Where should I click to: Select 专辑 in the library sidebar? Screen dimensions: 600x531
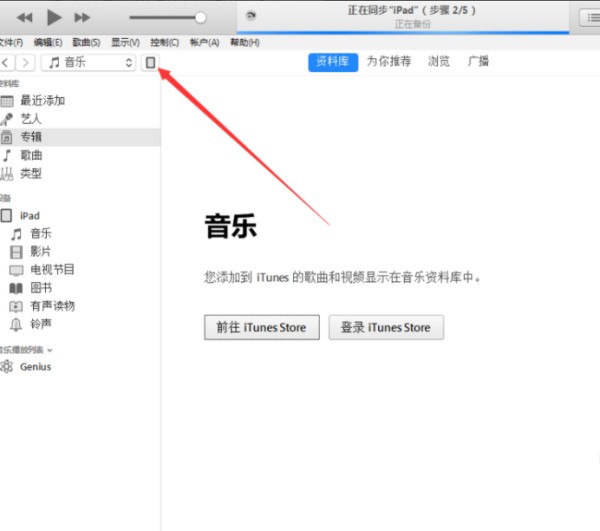tap(80, 137)
